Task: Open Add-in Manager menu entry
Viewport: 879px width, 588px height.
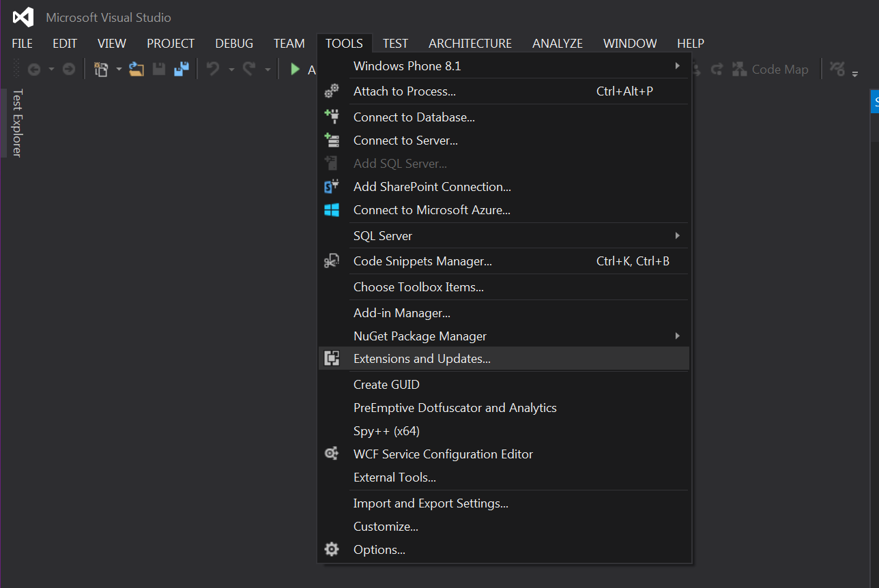Action: pyautogui.click(x=504, y=312)
